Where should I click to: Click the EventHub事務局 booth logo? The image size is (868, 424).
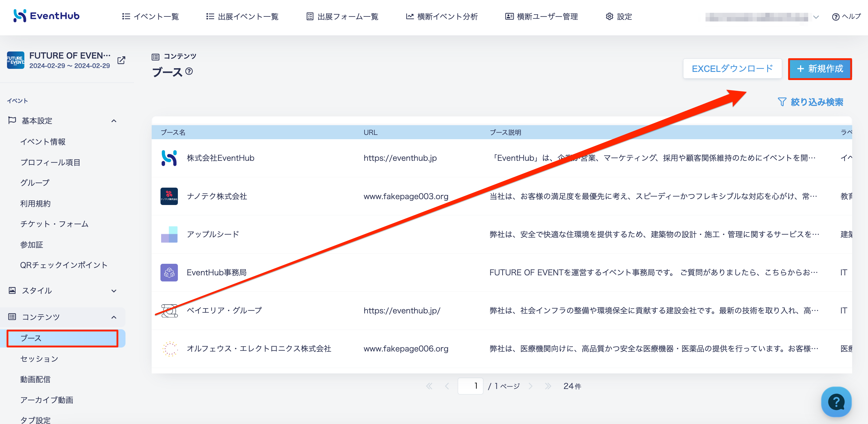tap(169, 272)
